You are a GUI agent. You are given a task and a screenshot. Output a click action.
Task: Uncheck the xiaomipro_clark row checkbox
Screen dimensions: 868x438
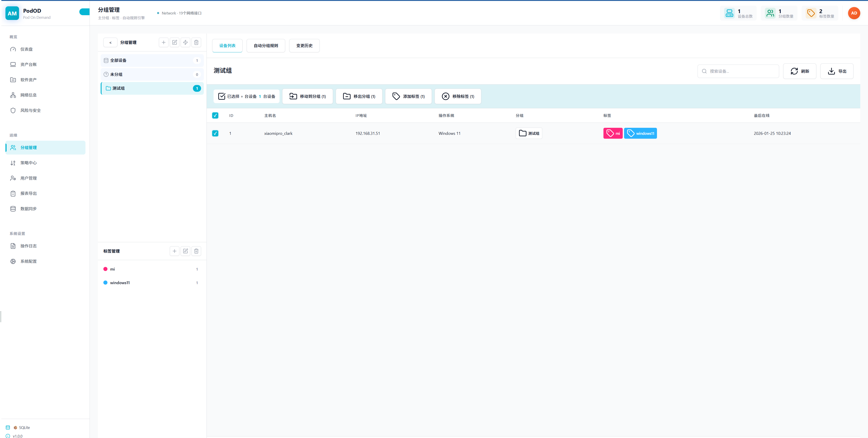click(x=215, y=133)
